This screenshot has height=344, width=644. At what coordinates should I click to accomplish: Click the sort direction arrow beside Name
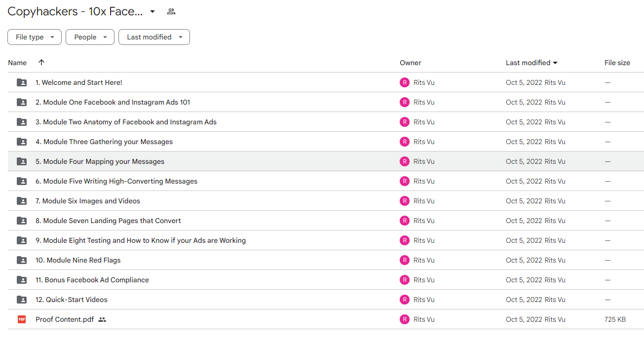41,62
